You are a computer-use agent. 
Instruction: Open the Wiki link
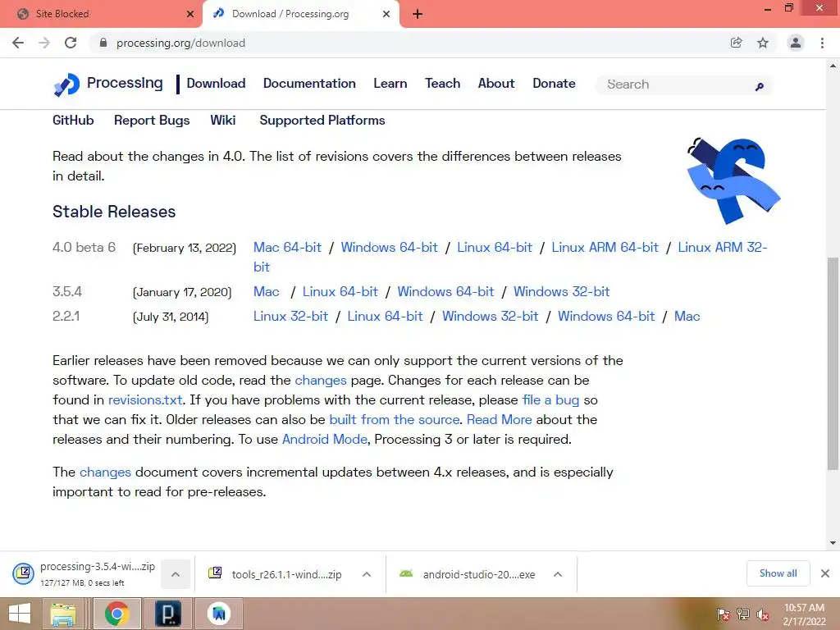223,121
